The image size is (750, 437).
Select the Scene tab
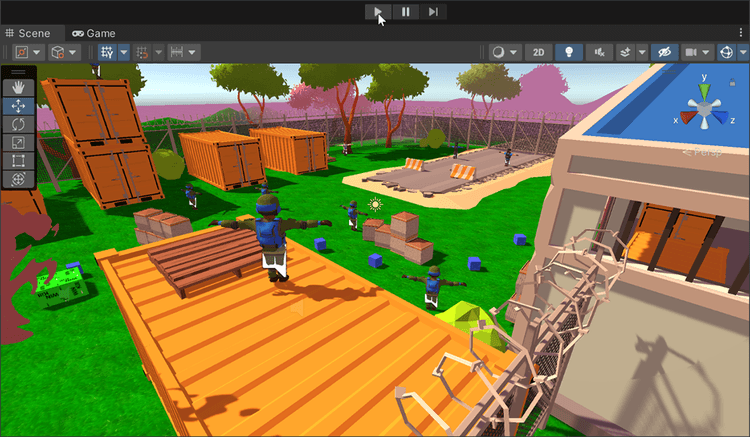click(28, 33)
